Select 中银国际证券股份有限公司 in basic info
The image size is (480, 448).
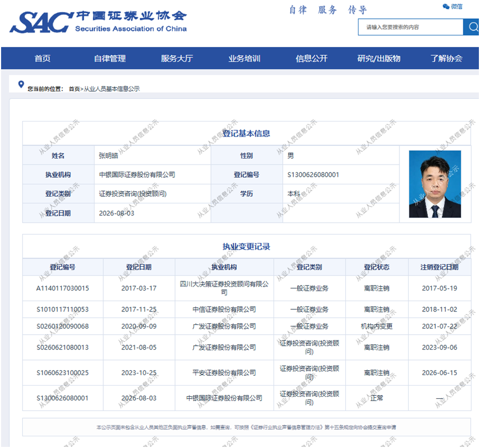click(137, 175)
